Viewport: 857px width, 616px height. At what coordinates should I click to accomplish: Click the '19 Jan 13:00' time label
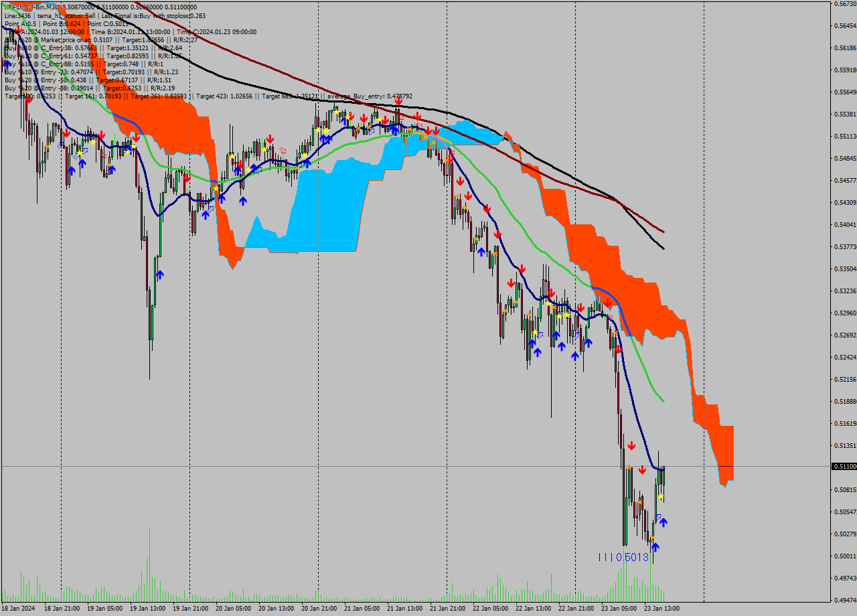point(147,608)
